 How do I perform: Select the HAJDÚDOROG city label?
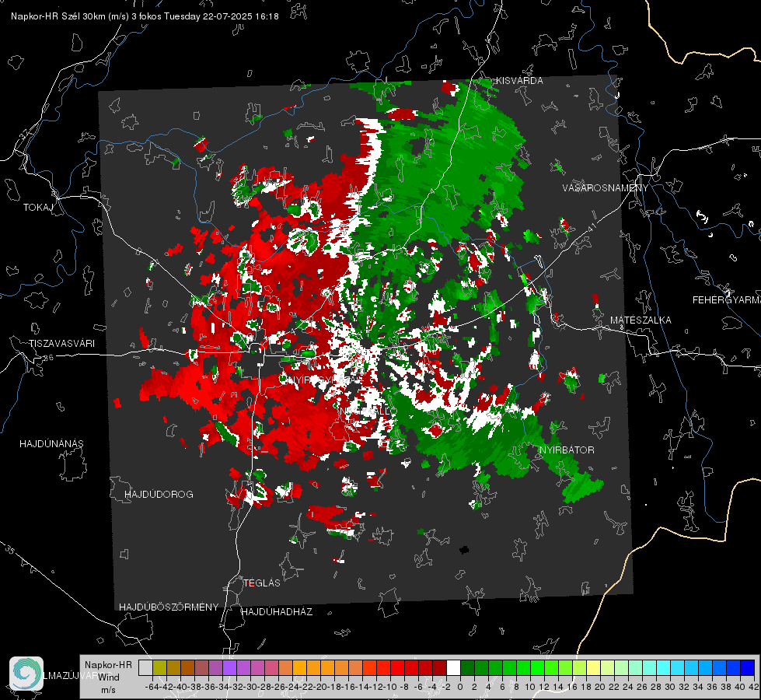click(159, 494)
